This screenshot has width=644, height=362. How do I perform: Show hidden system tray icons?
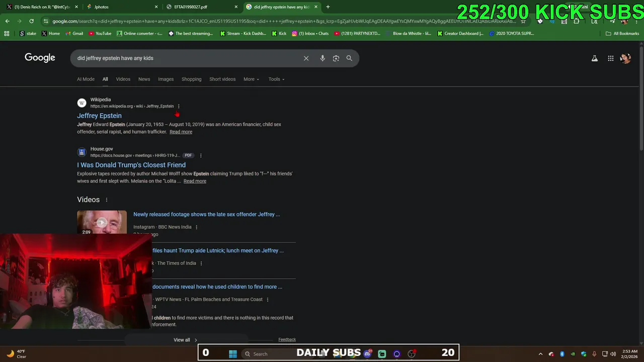(x=541, y=354)
